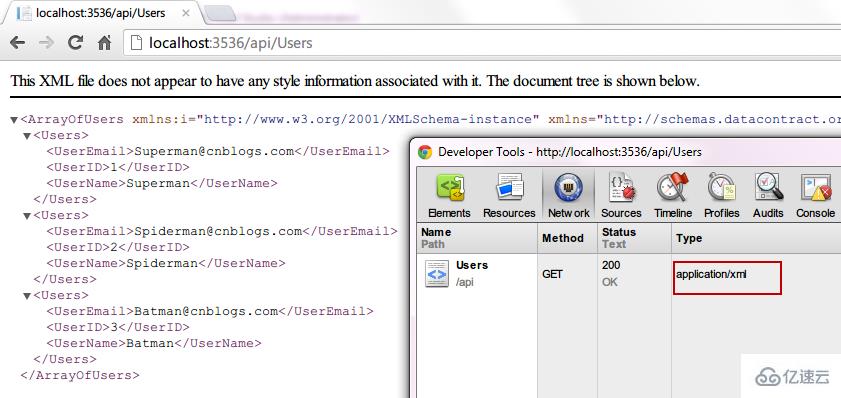Select the Users request row in Network
The height and width of the screenshot is (398, 841).
tap(629, 274)
